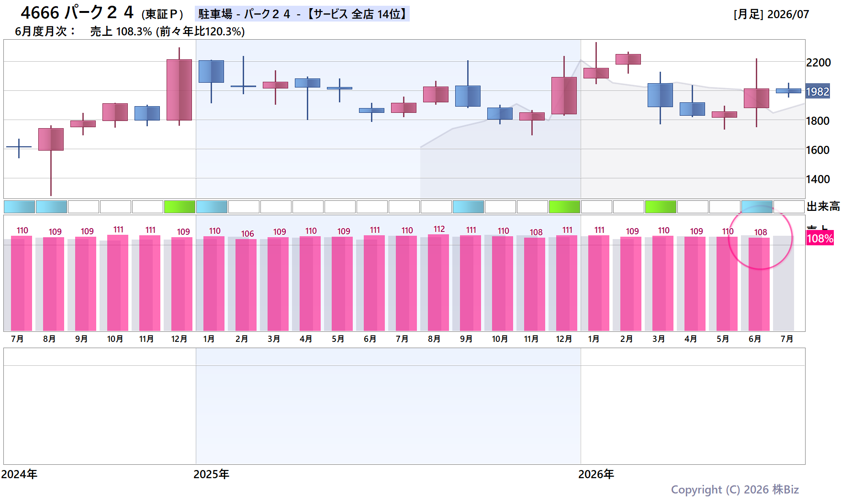The height and width of the screenshot is (504, 852).
Task: Click the blue volume box for September 2025
Action: coord(468,207)
